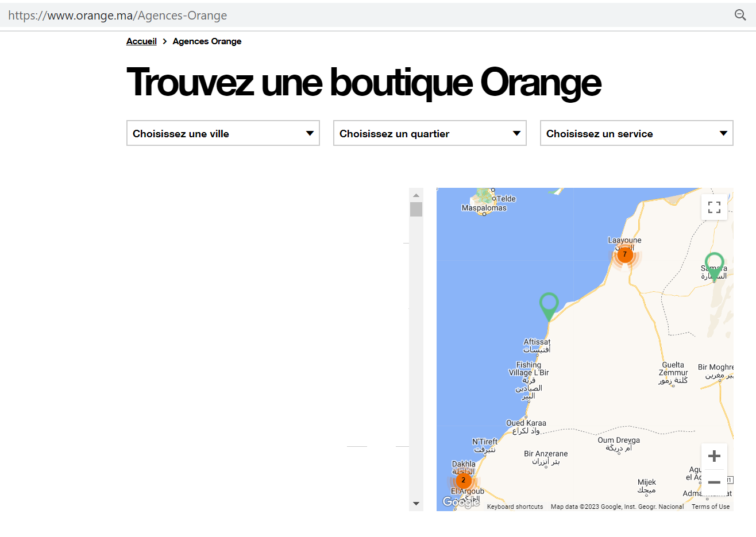This screenshot has width=756, height=537.
Task: Click the 'Trouvez une boutique Orange' heading
Action: pos(364,82)
